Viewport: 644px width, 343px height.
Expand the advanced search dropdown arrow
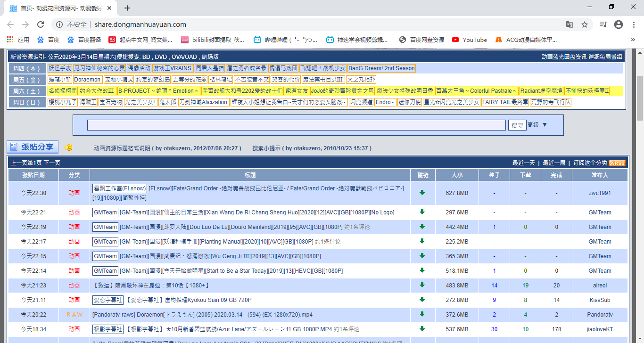(545, 125)
